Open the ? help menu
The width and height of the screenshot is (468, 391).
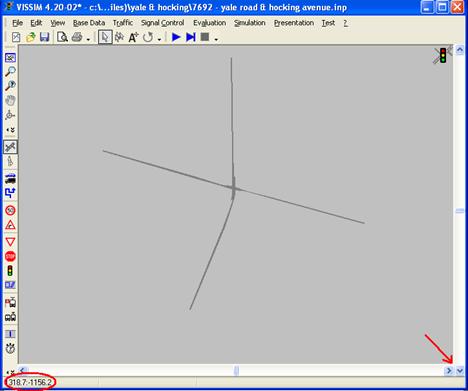tap(345, 23)
